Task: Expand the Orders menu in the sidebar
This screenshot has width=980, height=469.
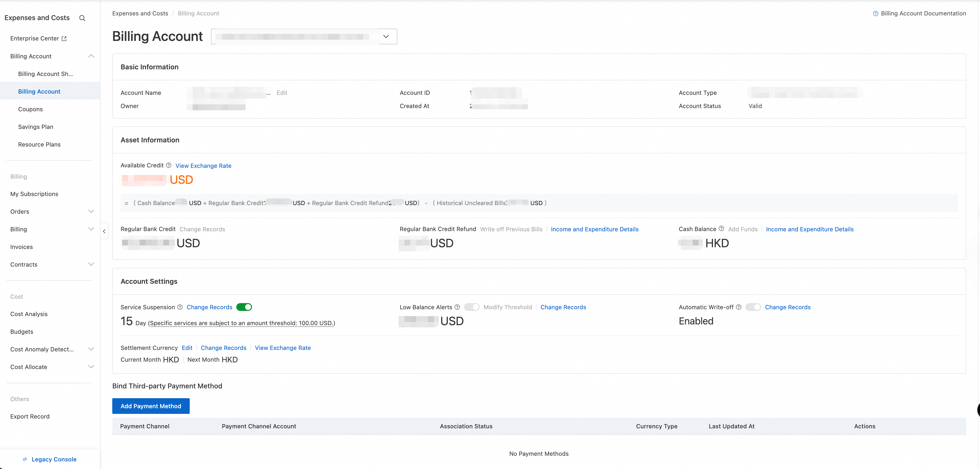Action: [x=91, y=211]
